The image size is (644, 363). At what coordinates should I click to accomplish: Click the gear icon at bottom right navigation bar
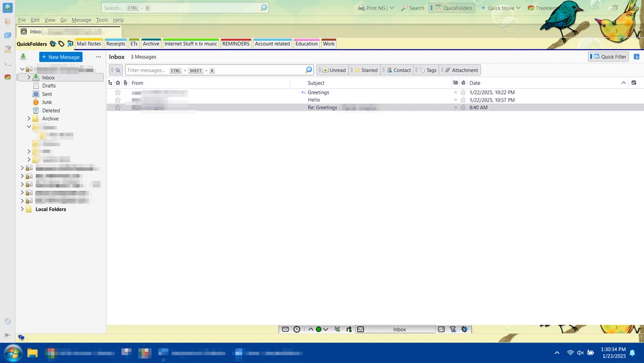coord(465,329)
